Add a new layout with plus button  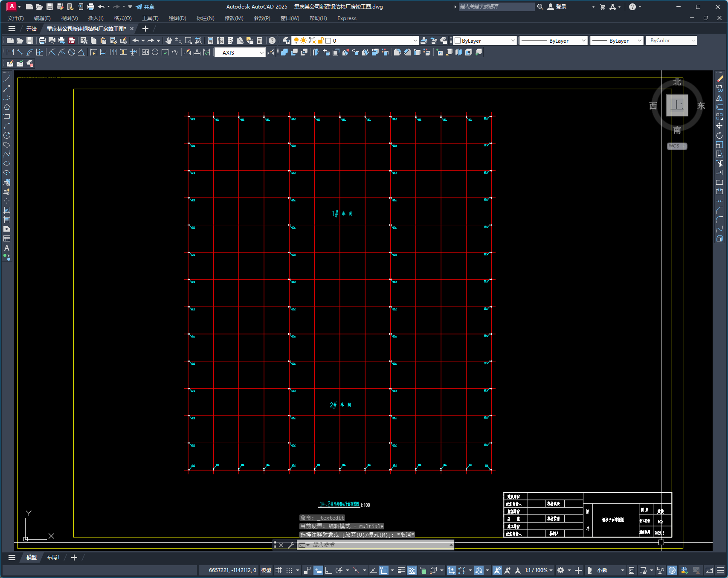[74, 558]
